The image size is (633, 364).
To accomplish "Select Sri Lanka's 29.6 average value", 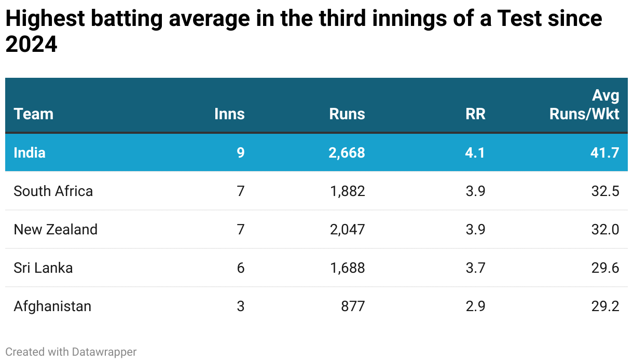I will pyautogui.click(x=606, y=268).
